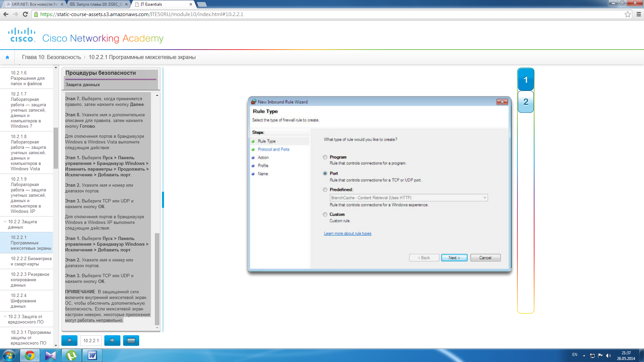Click Cancel in the rule wizard
644x362 pixels.
485,258
